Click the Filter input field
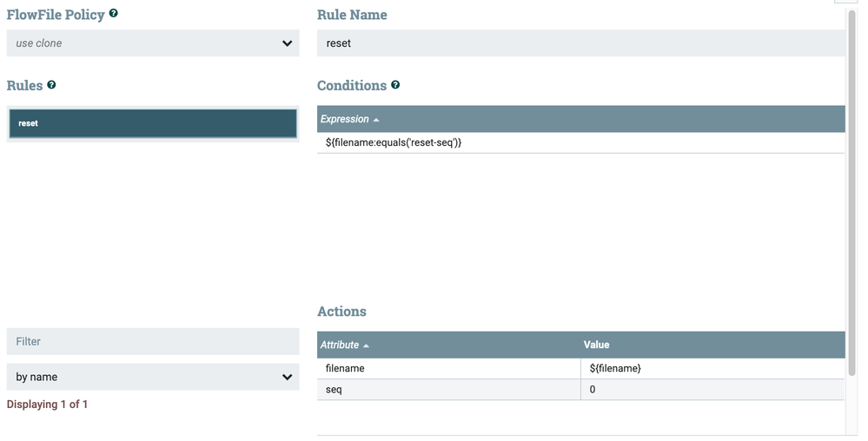 (153, 341)
